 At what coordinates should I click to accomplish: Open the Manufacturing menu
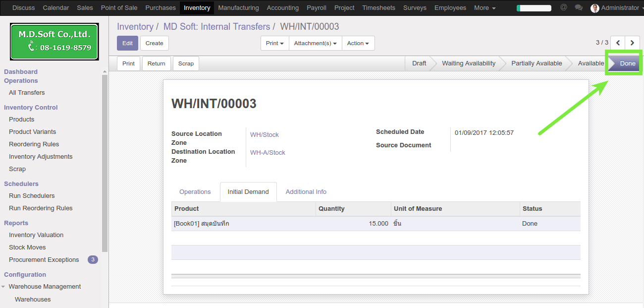[238, 8]
